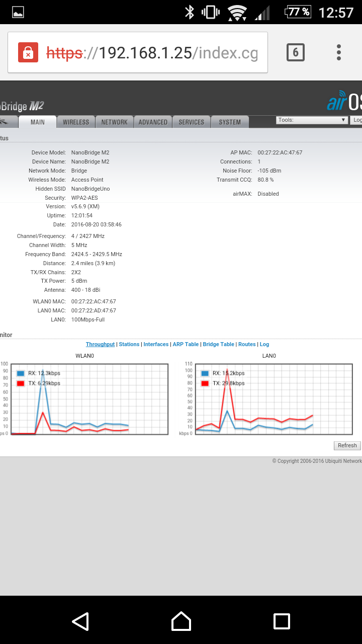This screenshot has width=362, height=644.
Task: Open the ADVANCED tab
Action: pos(153,122)
